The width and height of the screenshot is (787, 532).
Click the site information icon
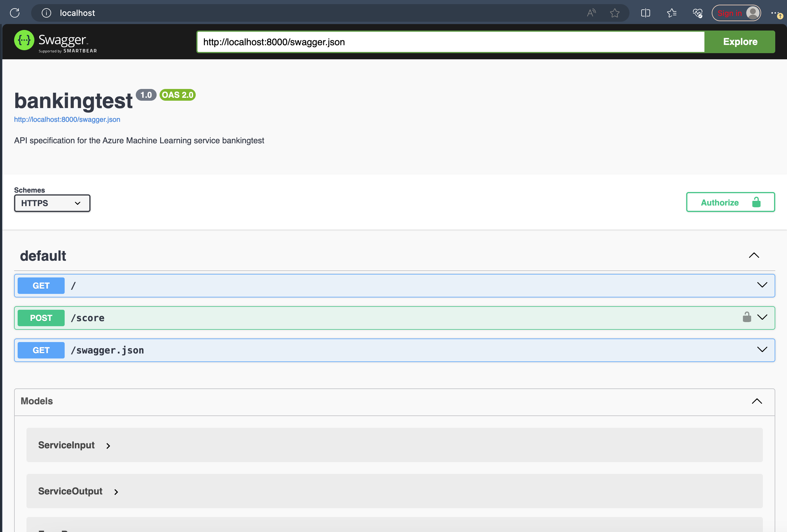[x=47, y=12]
